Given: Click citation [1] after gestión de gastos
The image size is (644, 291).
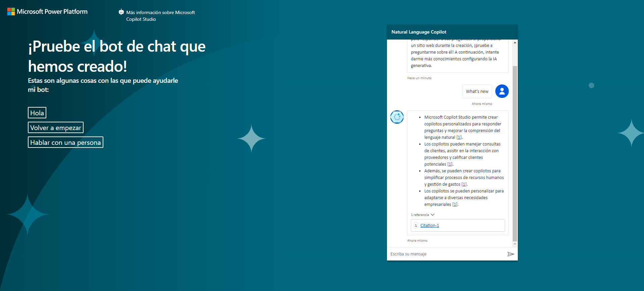Looking at the screenshot, I should coord(464,184).
